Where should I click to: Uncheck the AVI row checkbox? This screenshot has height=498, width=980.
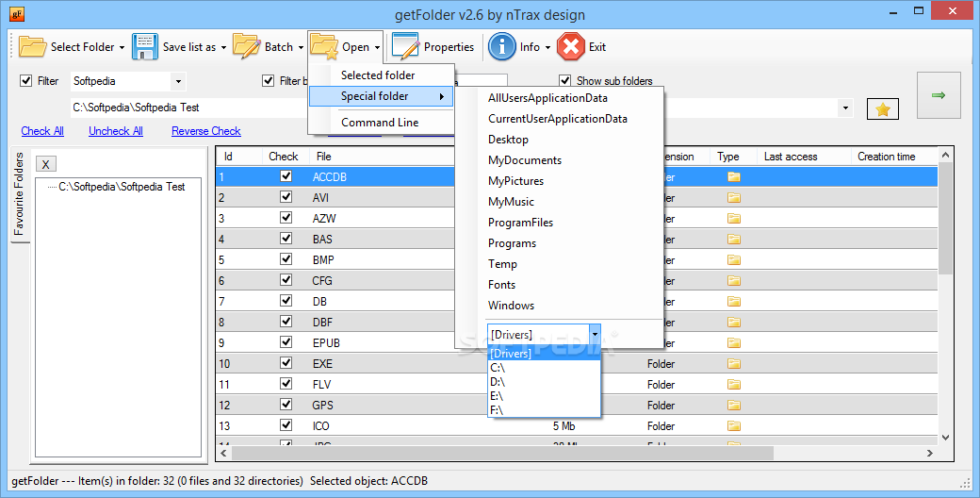[286, 197]
